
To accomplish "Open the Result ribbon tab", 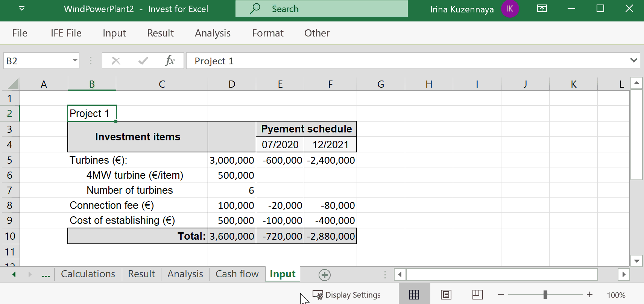I will click(161, 33).
